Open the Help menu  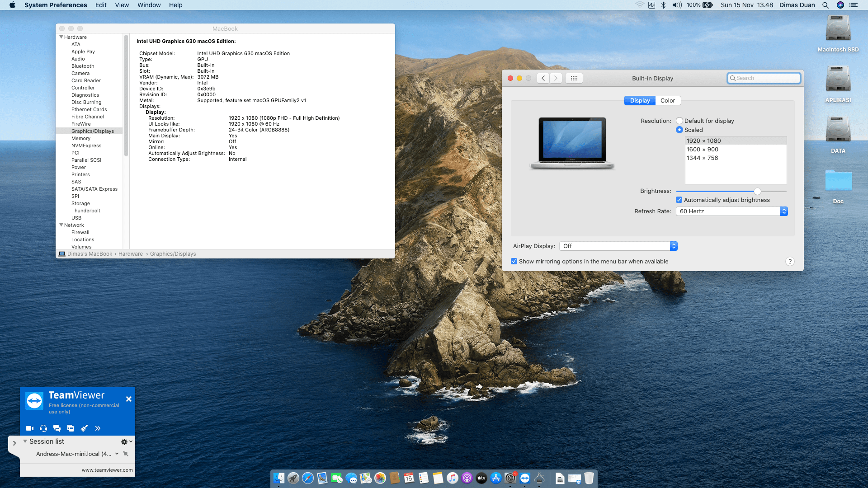tap(176, 5)
